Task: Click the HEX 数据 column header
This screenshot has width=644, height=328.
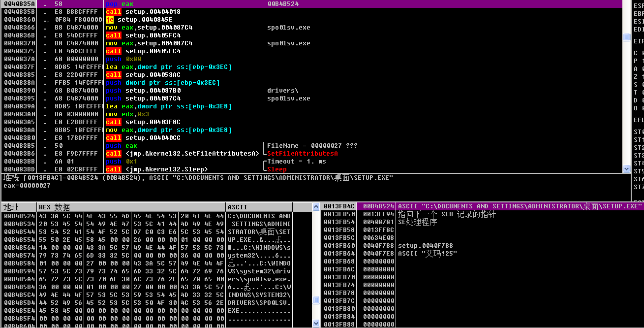Action: (x=131, y=207)
